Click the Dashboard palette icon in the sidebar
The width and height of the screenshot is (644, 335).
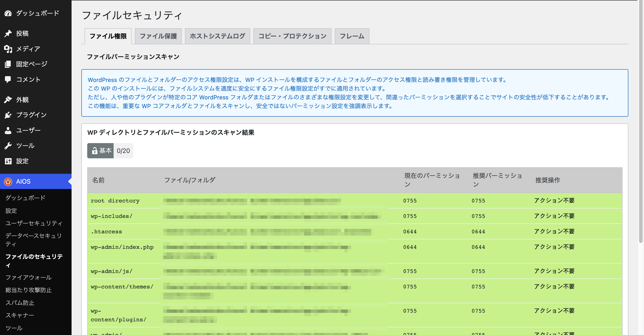click(x=8, y=13)
